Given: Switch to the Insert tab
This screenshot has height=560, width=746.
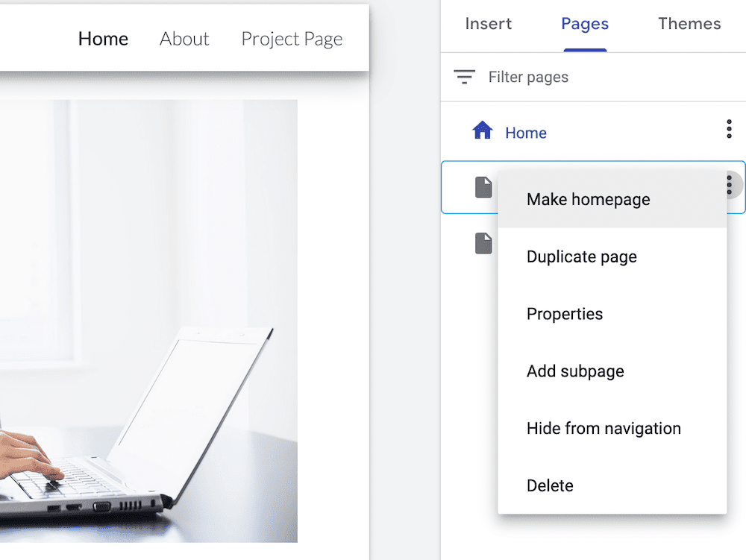Looking at the screenshot, I should click(x=488, y=24).
